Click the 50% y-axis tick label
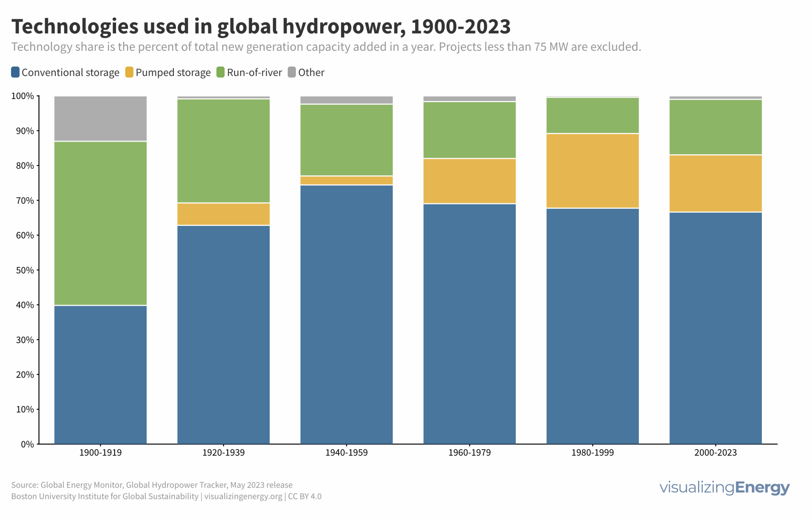 tap(25, 270)
